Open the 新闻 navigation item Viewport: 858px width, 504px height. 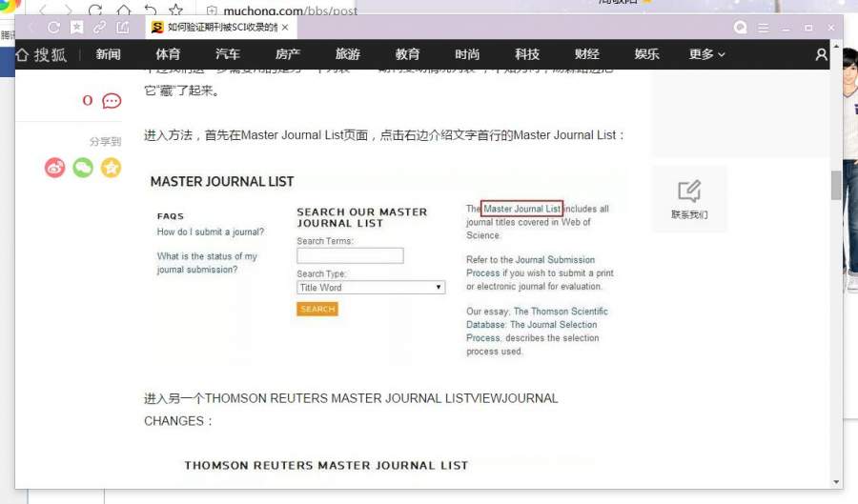point(109,54)
